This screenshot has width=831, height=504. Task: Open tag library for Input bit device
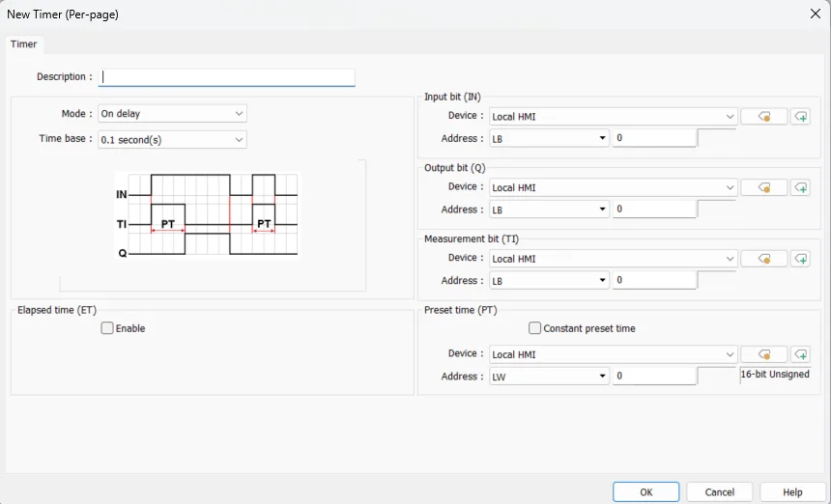point(763,117)
